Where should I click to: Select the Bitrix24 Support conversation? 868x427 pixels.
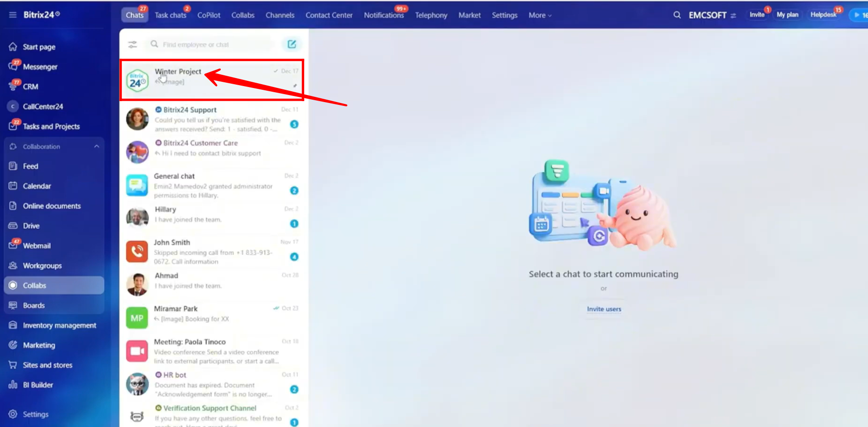(212, 119)
